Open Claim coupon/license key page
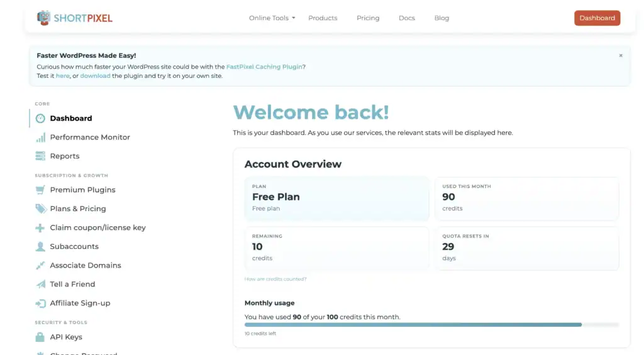Image resolution: width=644 pixels, height=355 pixels. tap(97, 227)
